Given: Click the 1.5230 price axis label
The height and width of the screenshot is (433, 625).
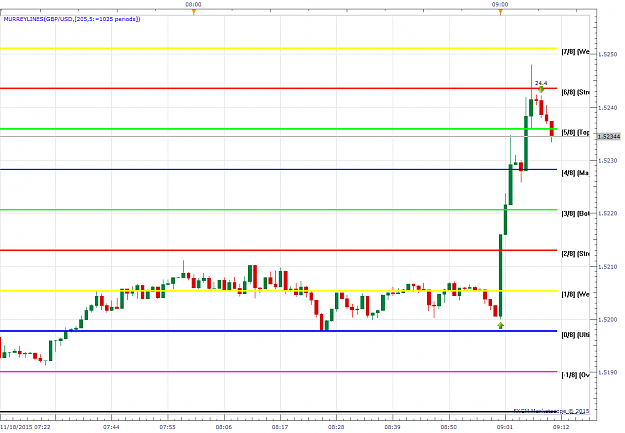Looking at the screenshot, I should tap(607, 161).
